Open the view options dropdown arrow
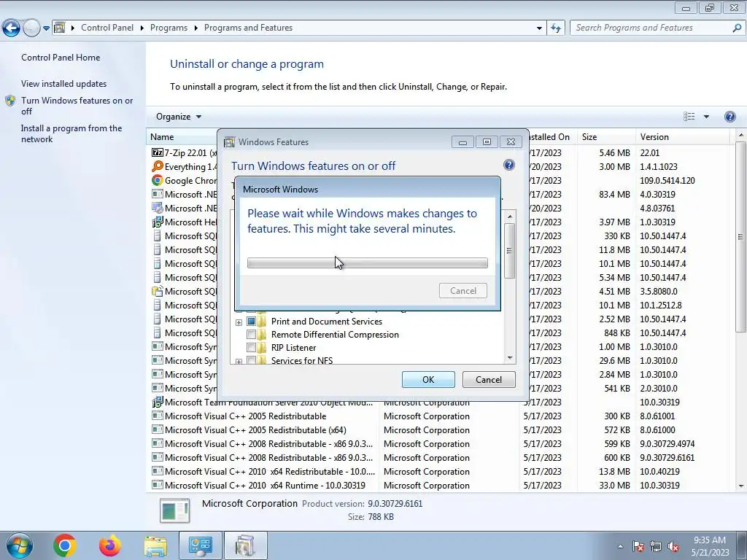 [706, 117]
